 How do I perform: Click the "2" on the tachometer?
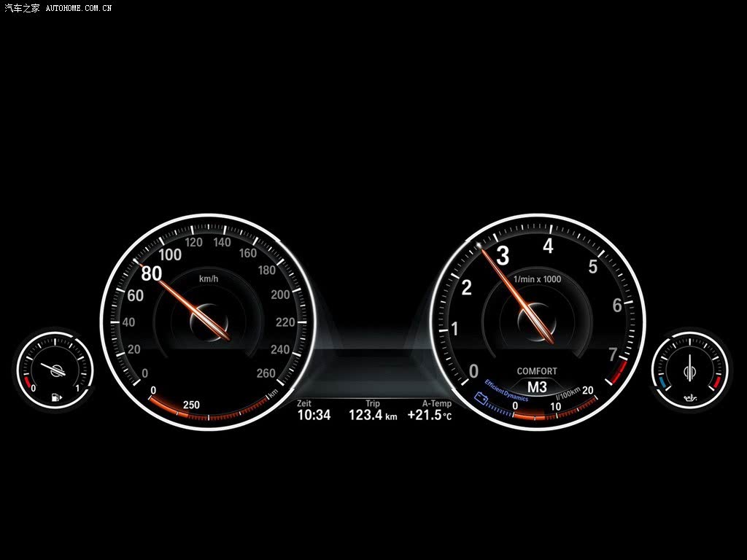(467, 287)
